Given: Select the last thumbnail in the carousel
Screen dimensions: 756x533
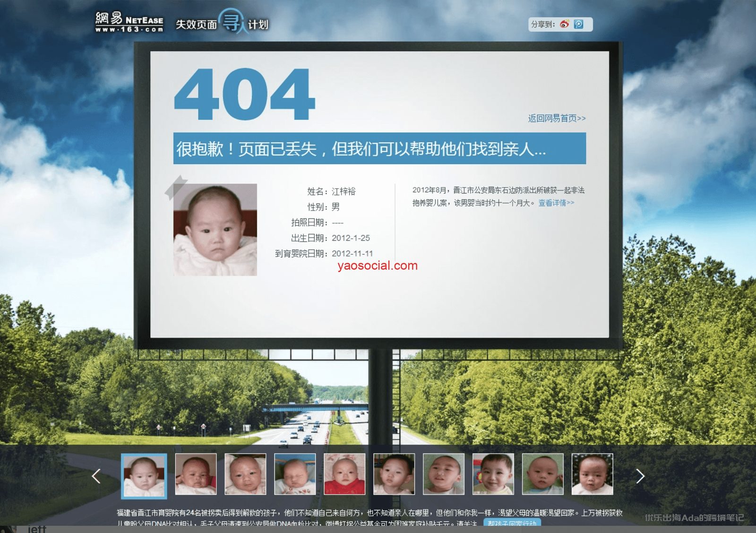Looking at the screenshot, I should coord(592,474).
